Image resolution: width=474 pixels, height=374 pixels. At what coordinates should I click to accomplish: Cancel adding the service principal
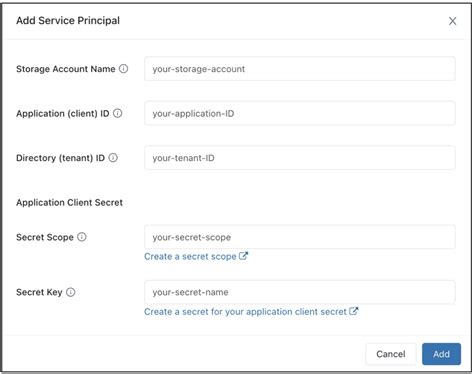pos(391,354)
